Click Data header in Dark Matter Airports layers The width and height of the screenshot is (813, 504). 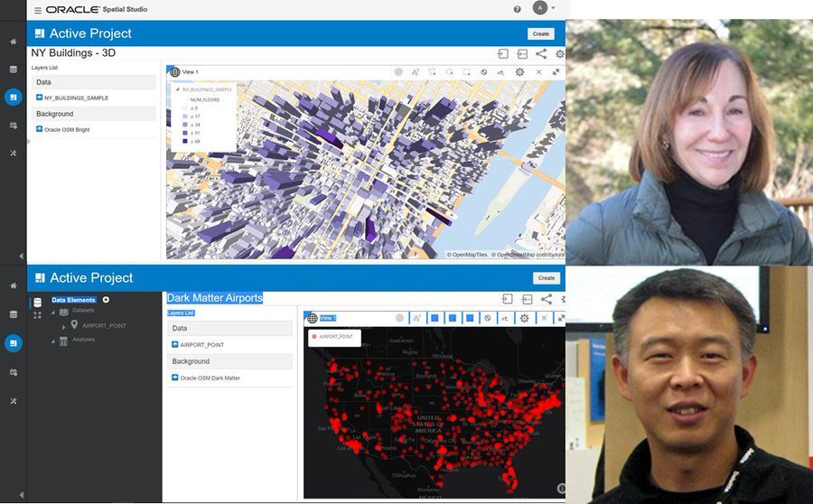229,328
